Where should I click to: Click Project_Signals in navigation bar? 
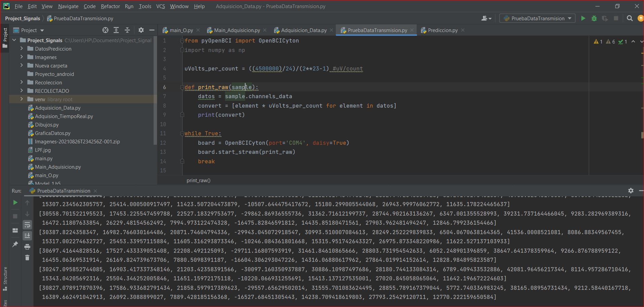(x=23, y=19)
